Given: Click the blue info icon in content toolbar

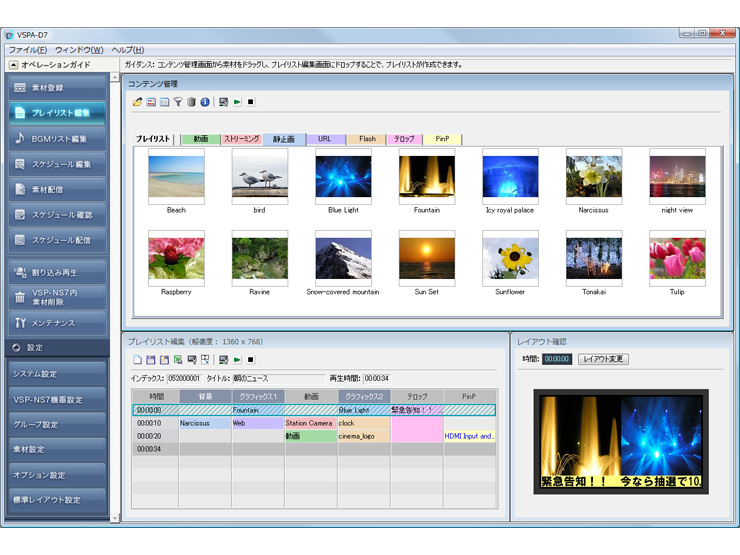Looking at the screenshot, I should click(205, 102).
